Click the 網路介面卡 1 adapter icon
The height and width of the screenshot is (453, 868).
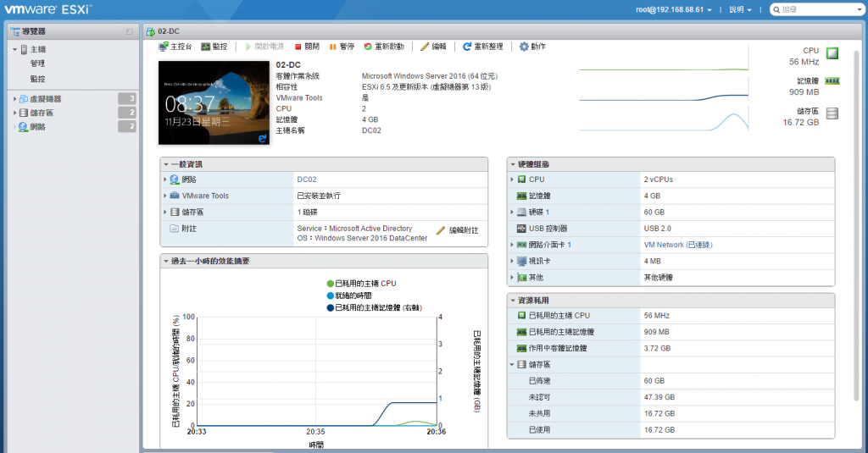pos(521,245)
